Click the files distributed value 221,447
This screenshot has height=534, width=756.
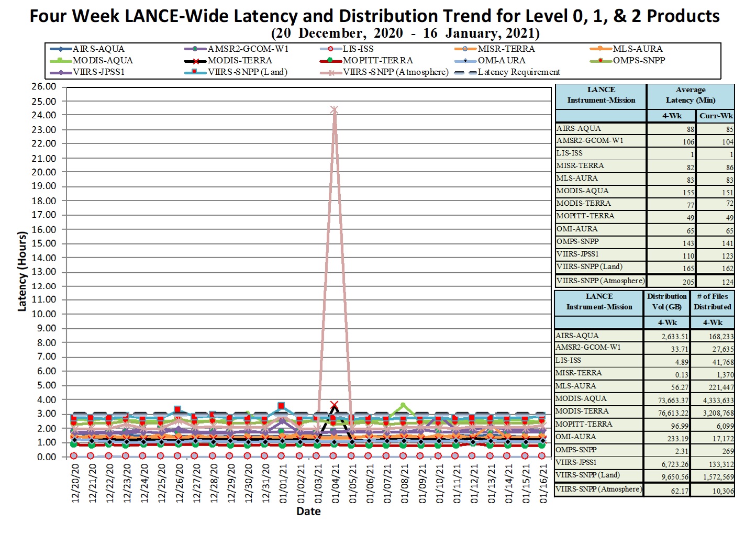point(721,387)
